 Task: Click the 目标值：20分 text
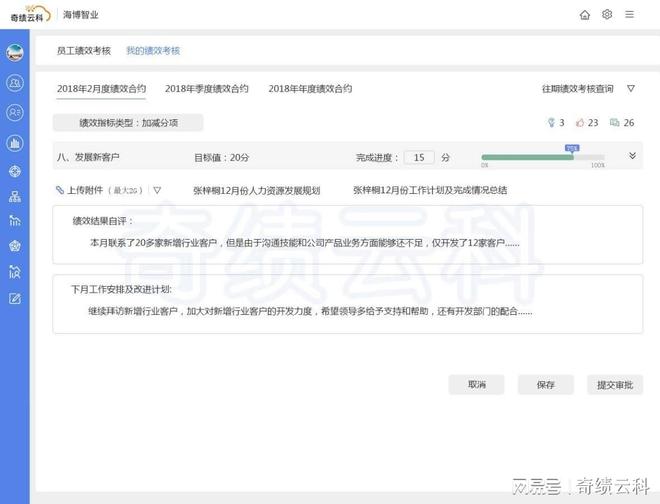click(x=221, y=157)
